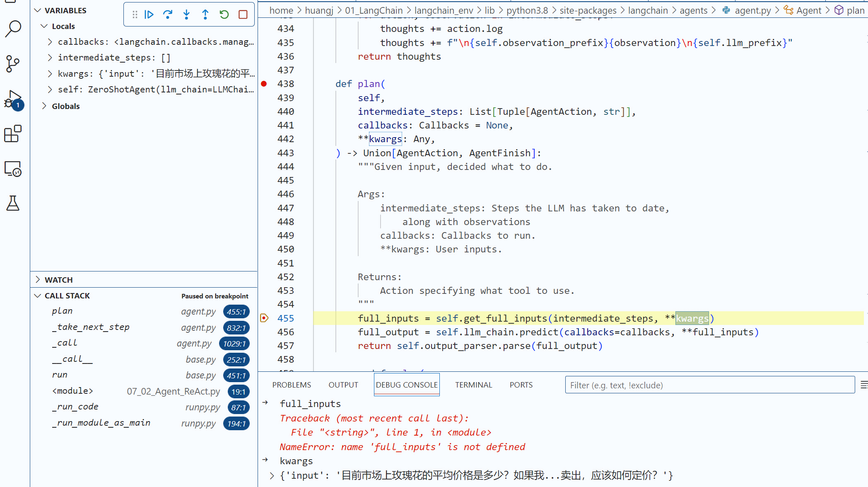Screen dimensions: 868x487
Task: Open the Testing flask icon
Action: point(13,203)
